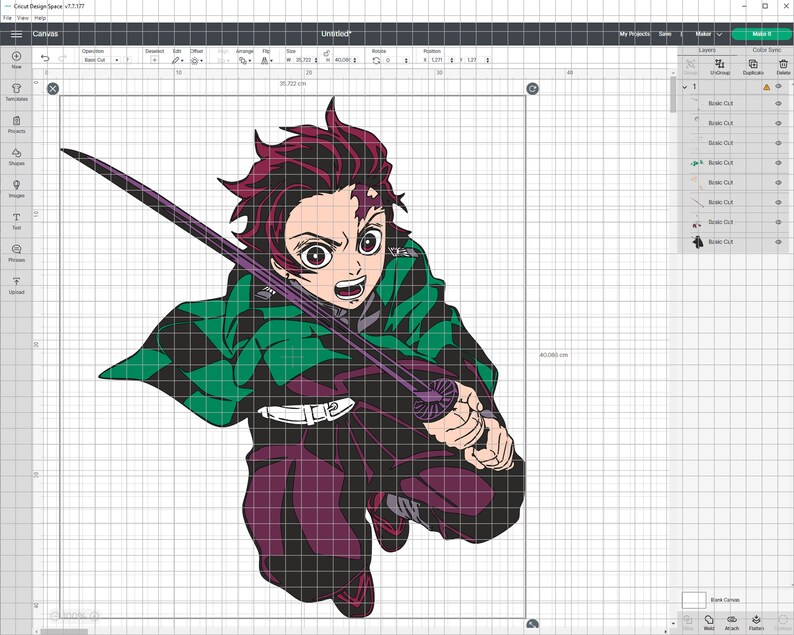Click the Flatten tool
The width and height of the screenshot is (794, 635).
(756, 623)
